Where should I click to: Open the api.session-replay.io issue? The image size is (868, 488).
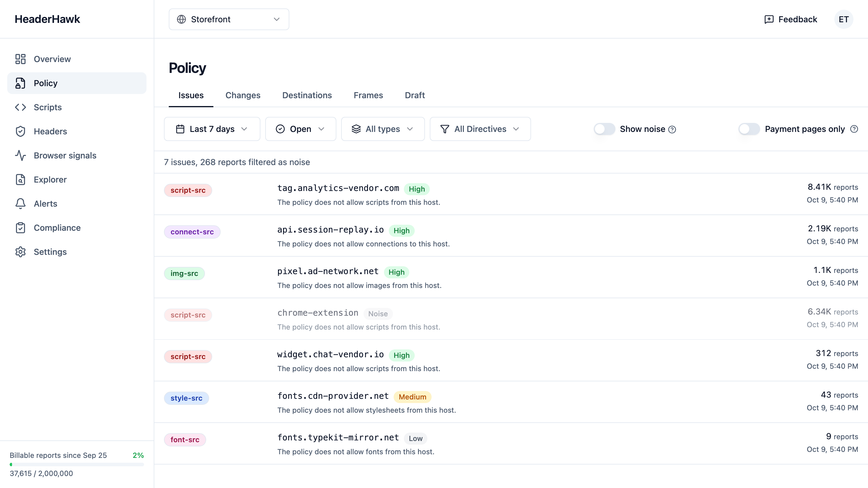[x=511, y=236]
